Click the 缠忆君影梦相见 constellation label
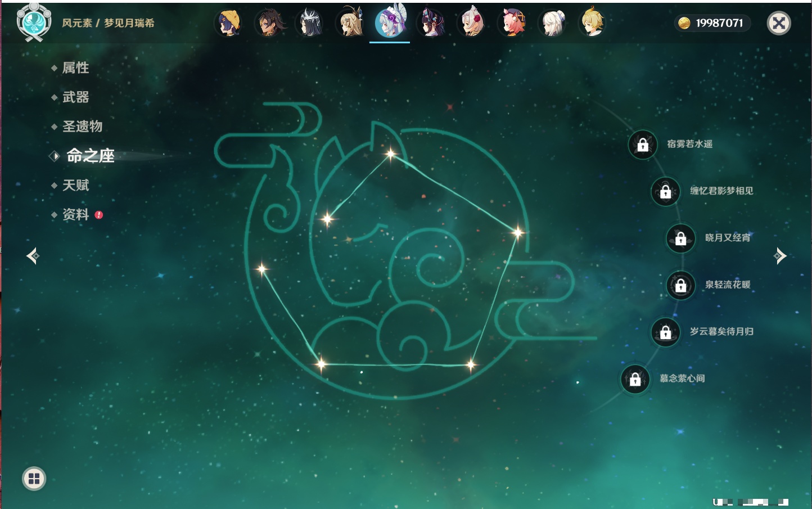 click(721, 191)
